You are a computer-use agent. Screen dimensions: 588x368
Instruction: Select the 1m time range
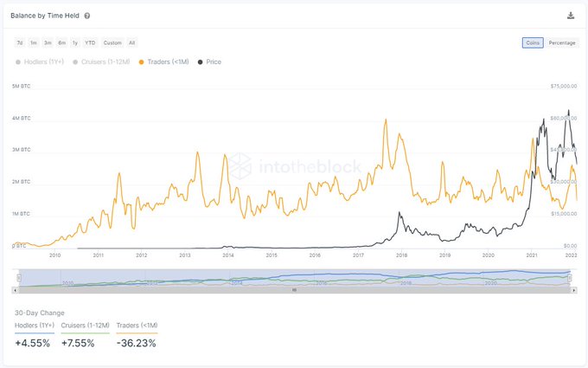click(33, 42)
